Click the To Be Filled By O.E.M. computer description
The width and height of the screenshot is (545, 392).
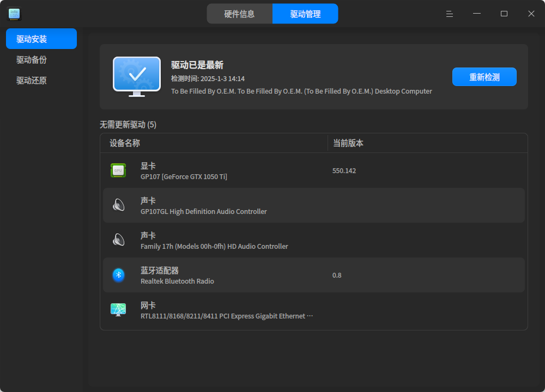coord(302,91)
